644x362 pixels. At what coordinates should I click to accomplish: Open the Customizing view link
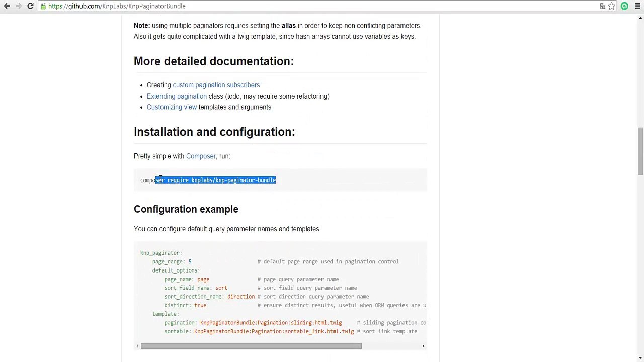(x=172, y=107)
